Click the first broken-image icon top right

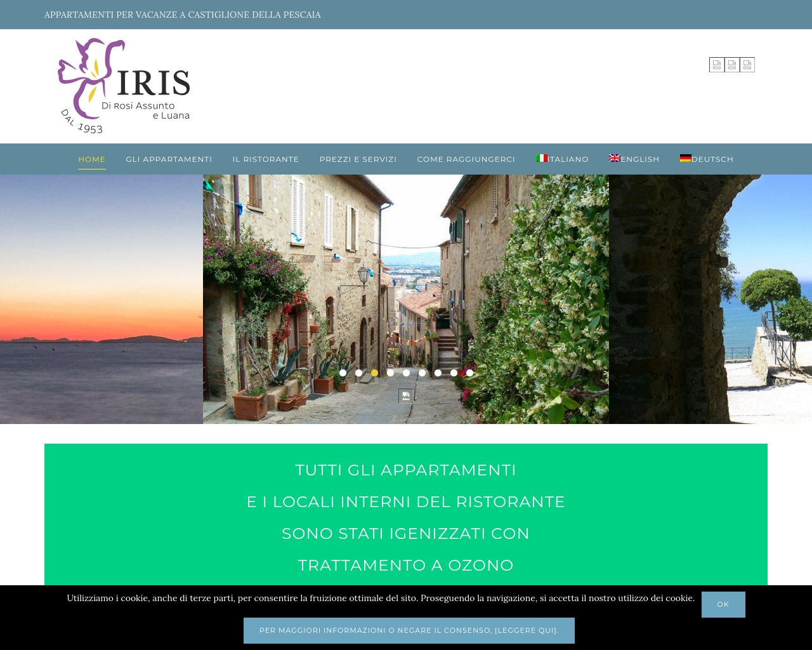pos(717,65)
